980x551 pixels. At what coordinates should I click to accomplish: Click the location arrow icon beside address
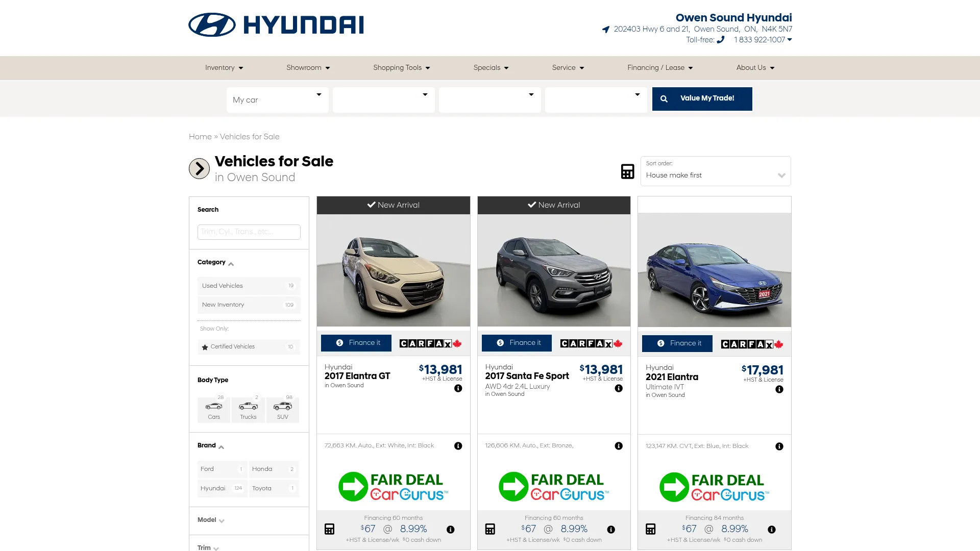pos(606,30)
